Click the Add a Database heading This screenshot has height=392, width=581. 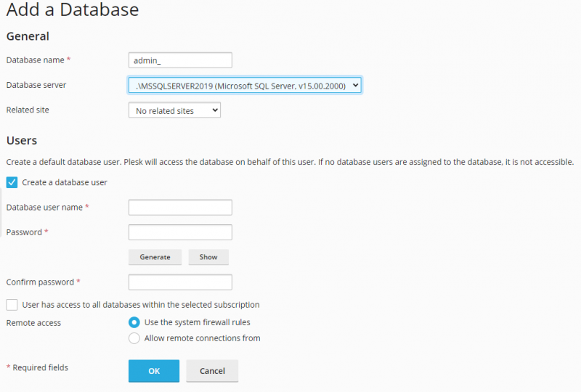(73, 10)
